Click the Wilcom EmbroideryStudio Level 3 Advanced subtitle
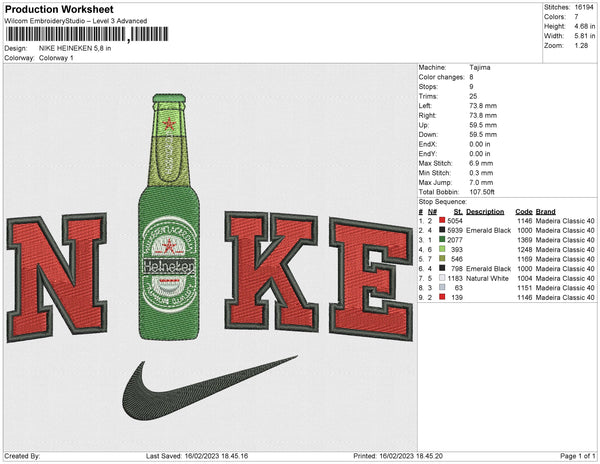 coord(76,21)
